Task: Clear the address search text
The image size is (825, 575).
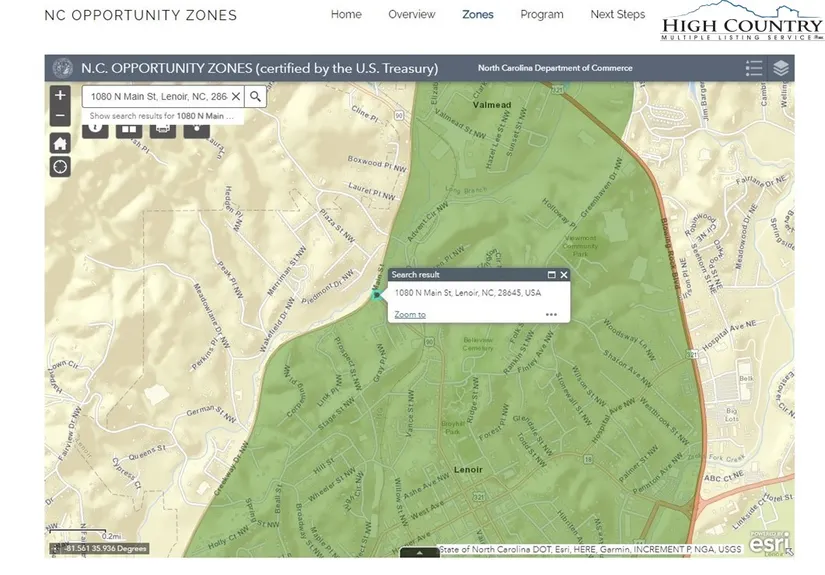Action: click(x=236, y=96)
